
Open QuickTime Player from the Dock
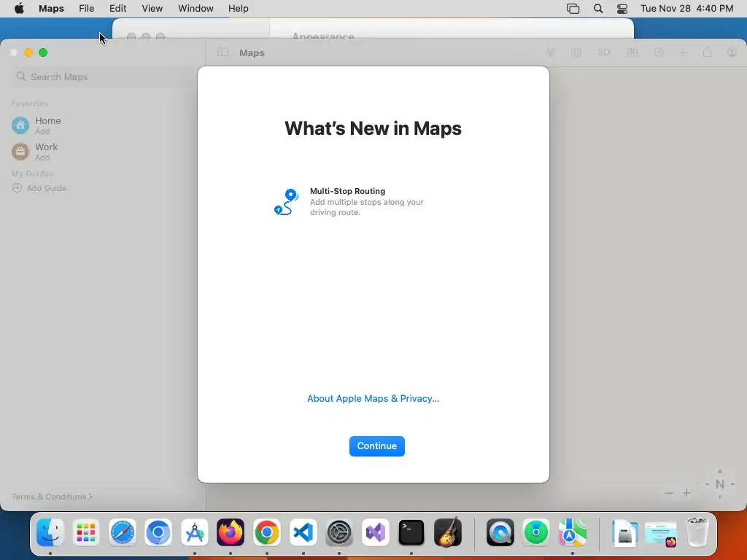500,532
